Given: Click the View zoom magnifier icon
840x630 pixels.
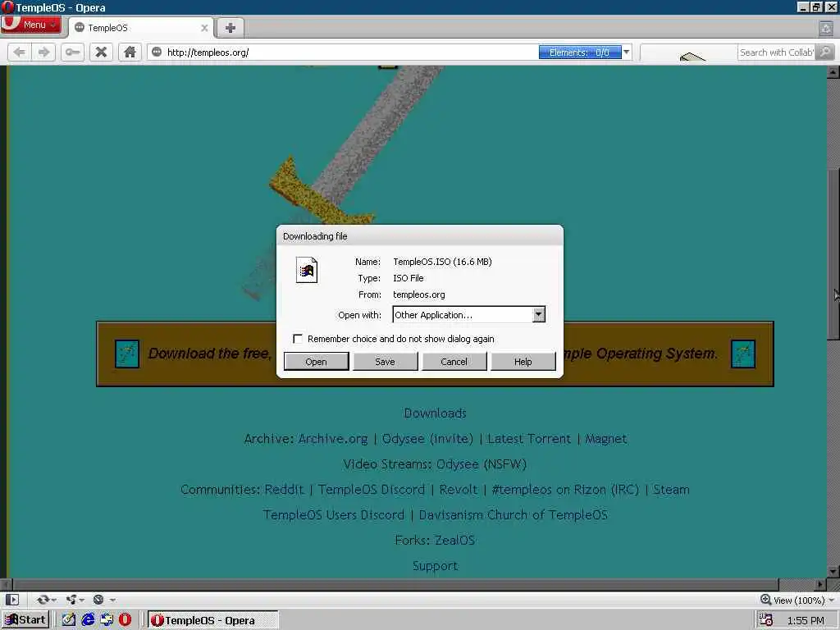Looking at the screenshot, I should click(x=765, y=600).
